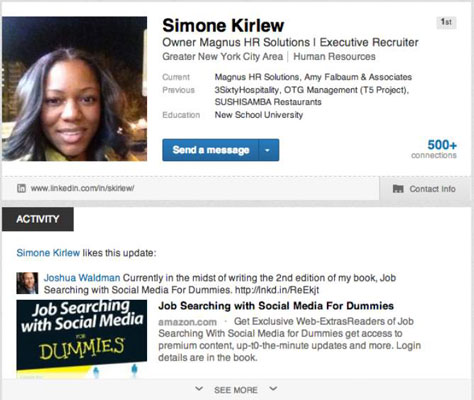The width and height of the screenshot is (474, 400).
Task: Select the ACTIVITY tab
Action: click(38, 219)
